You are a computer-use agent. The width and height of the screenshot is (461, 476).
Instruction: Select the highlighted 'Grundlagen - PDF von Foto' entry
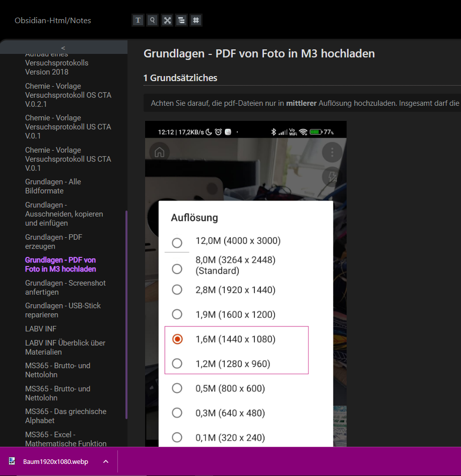coord(60,264)
